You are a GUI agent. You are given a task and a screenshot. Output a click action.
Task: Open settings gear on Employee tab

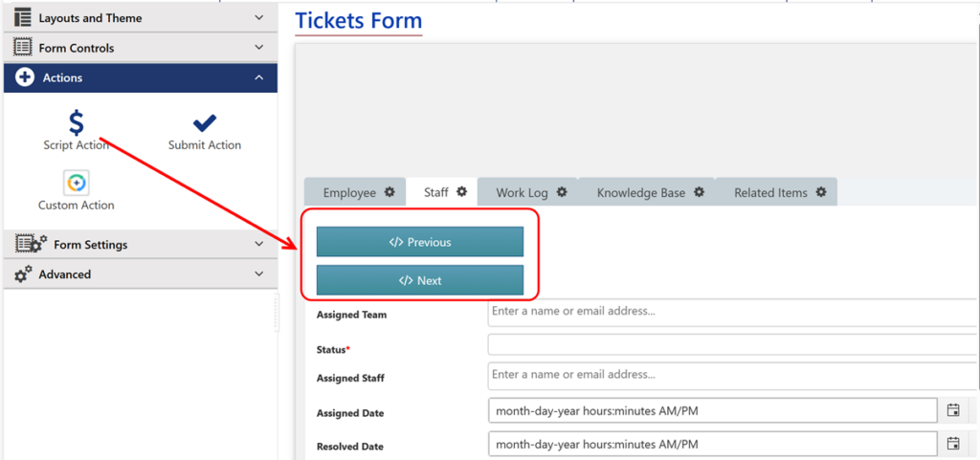pos(390,192)
